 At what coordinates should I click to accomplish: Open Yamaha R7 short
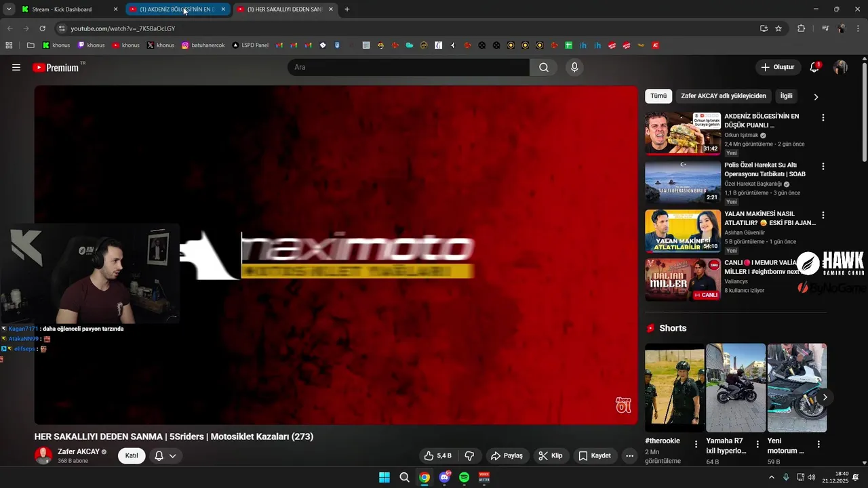point(736,388)
